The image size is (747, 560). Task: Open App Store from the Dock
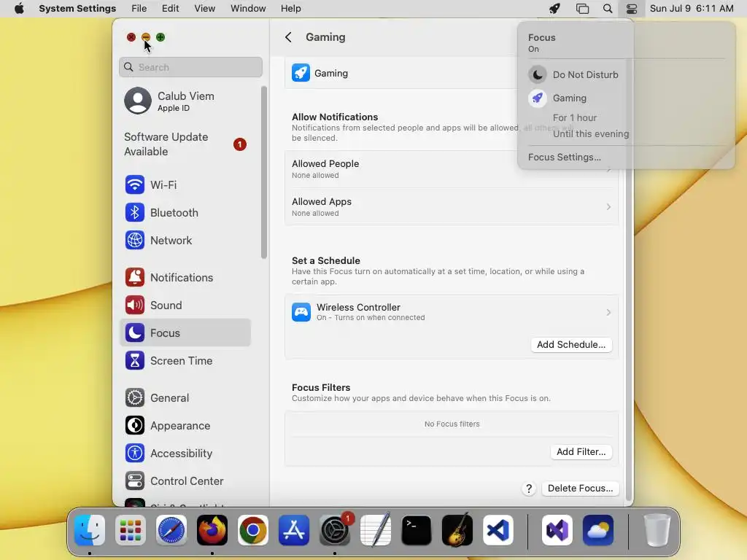(x=293, y=530)
